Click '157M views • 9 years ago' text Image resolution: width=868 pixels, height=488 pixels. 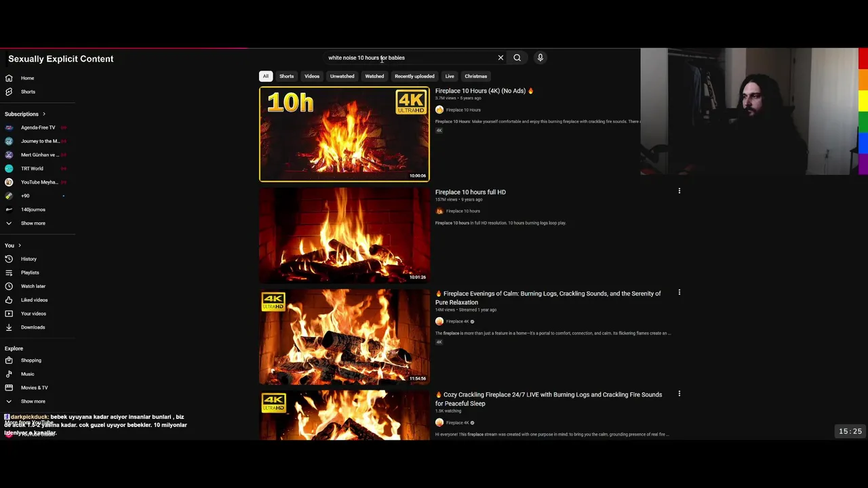click(x=459, y=199)
